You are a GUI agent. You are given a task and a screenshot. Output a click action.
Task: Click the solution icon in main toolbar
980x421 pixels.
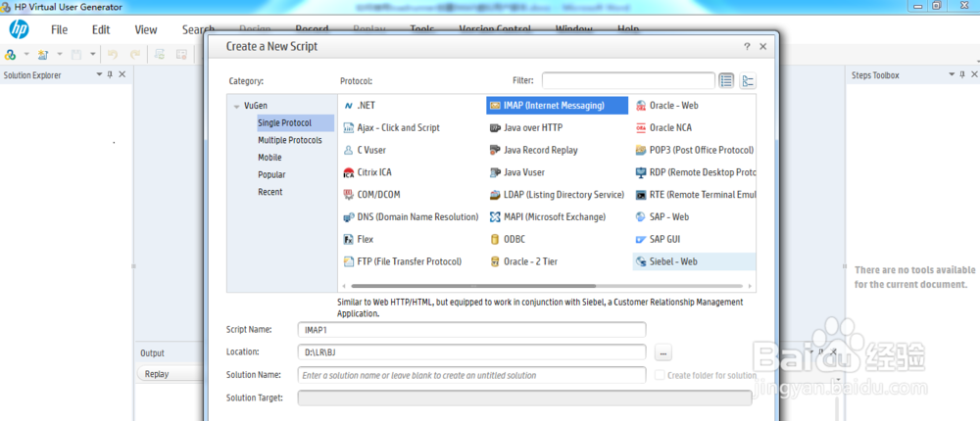click(10, 55)
